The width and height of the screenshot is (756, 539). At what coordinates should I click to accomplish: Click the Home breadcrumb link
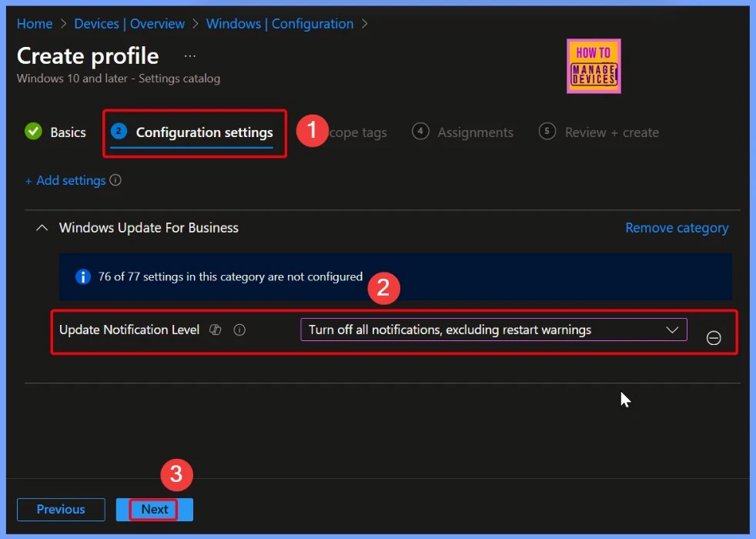[x=35, y=24]
